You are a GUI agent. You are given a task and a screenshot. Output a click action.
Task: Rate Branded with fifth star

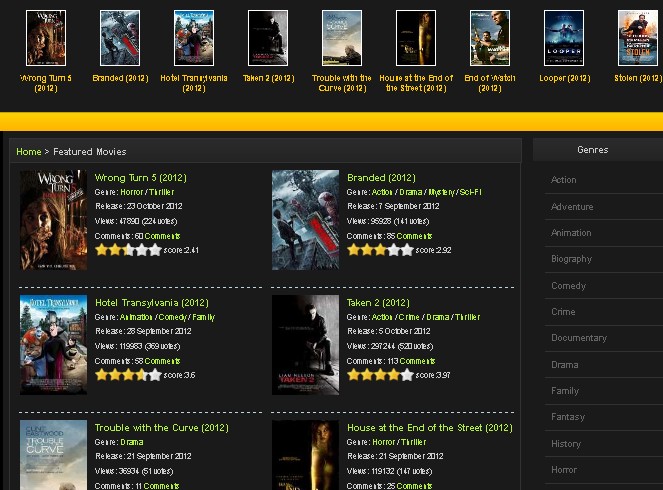(407, 250)
